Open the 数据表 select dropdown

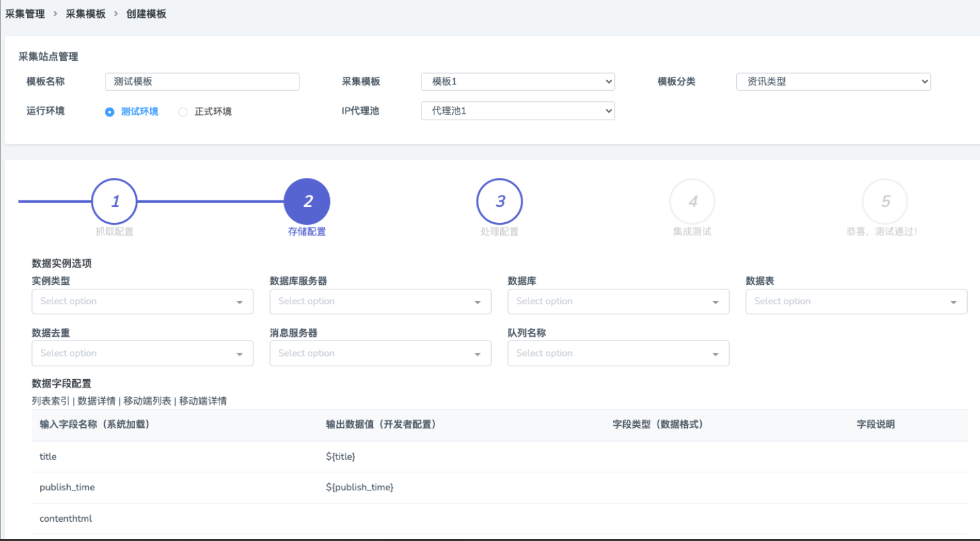coord(856,302)
